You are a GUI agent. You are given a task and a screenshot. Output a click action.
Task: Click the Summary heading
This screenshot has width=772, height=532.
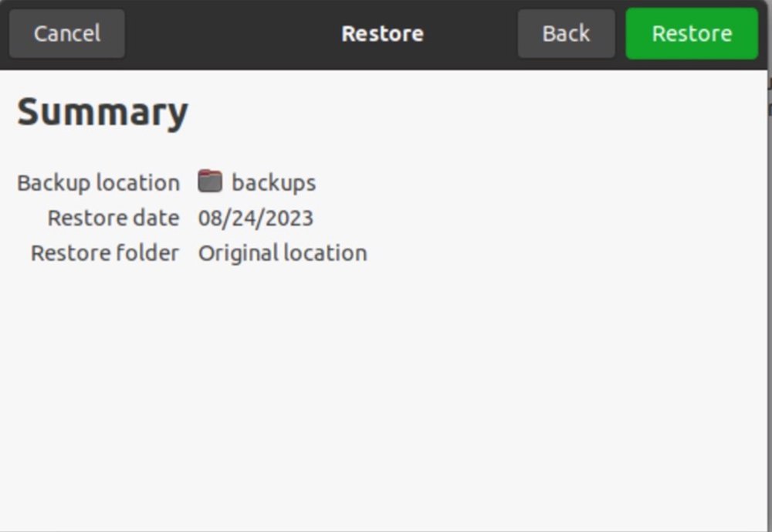click(x=101, y=111)
